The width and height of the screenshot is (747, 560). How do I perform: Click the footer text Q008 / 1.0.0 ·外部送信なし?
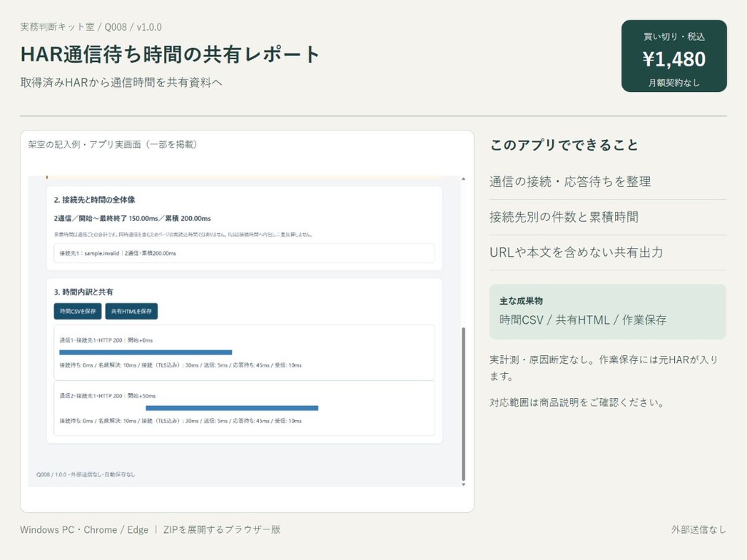[86, 474]
